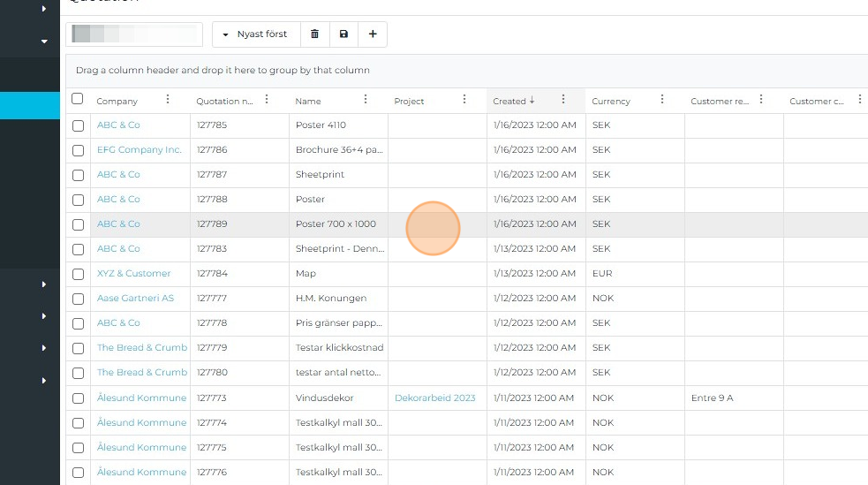Open the Created column three-dot menu

(563, 100)
